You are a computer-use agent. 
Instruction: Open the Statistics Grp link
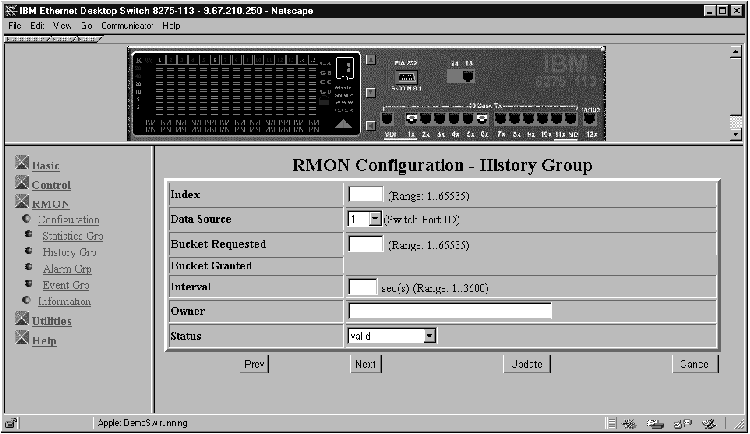point(72,236)
